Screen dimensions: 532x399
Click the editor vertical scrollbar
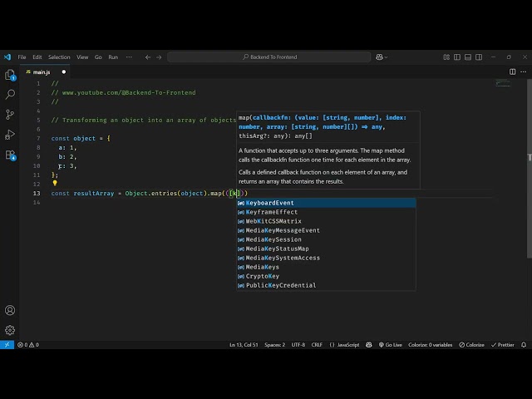[x=530, y=168]
